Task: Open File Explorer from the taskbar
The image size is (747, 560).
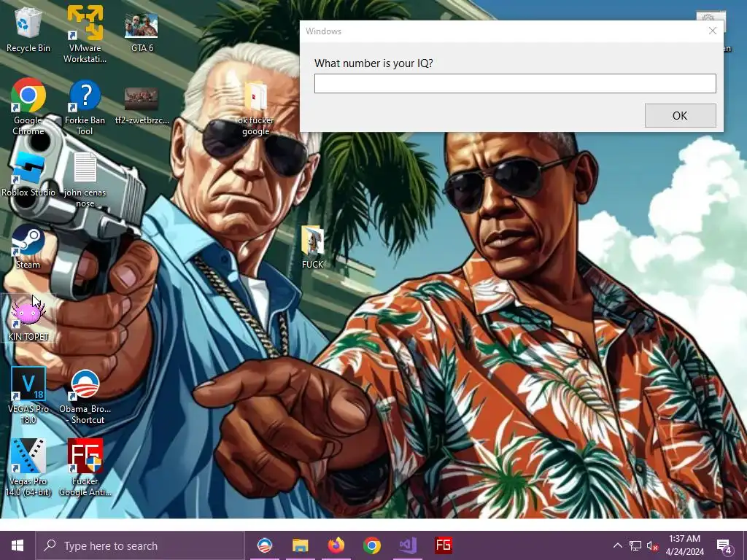Action: point(300,545)
